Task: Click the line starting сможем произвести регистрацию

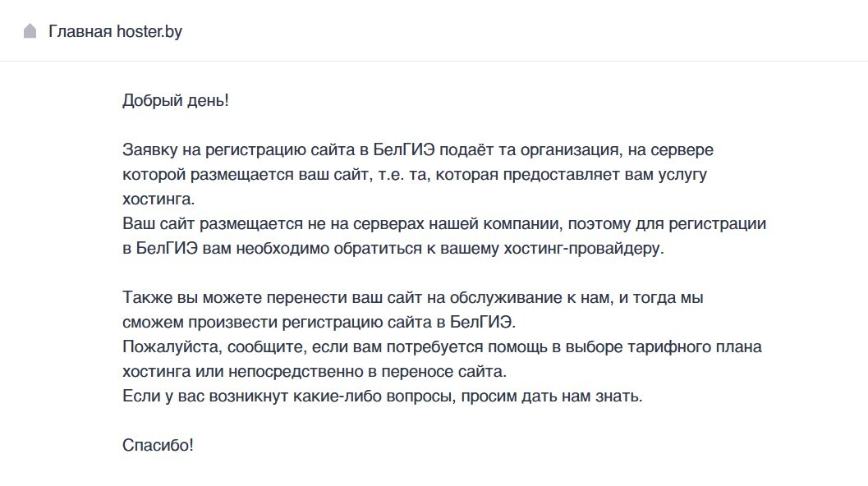Action: pos(319,322)
